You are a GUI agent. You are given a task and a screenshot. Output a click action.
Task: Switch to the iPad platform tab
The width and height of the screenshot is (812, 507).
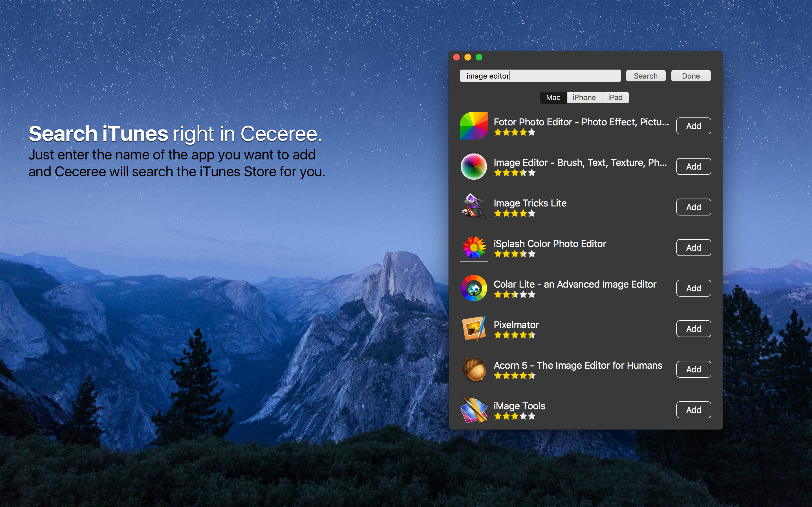pos(615,97)
